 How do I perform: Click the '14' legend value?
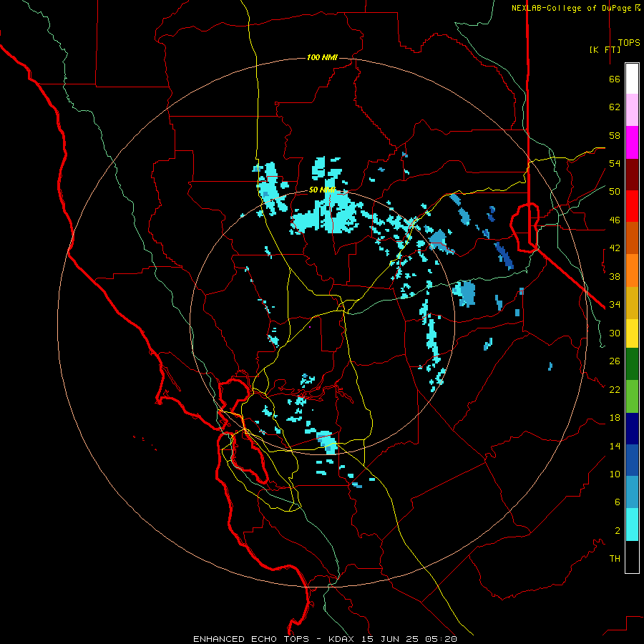(615, 446)
